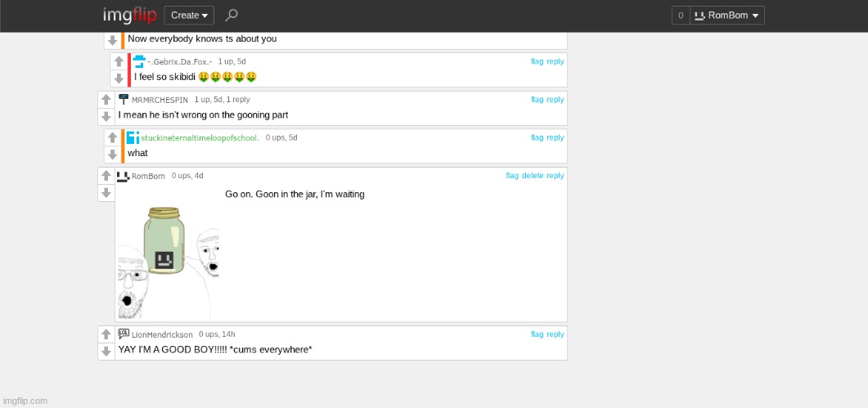This screenshot has width=868, height=408.
Task: Open the search magnifier icon
Action: click(x=232, y=15)
